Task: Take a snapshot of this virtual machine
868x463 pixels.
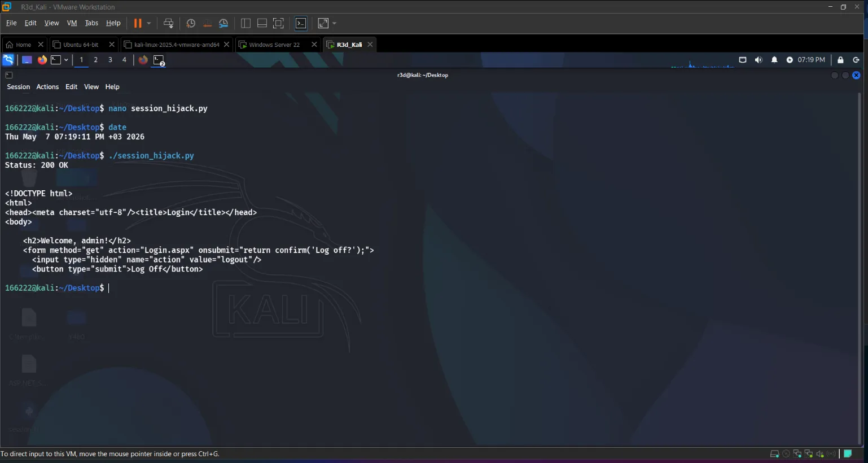Action: [191, 23]
